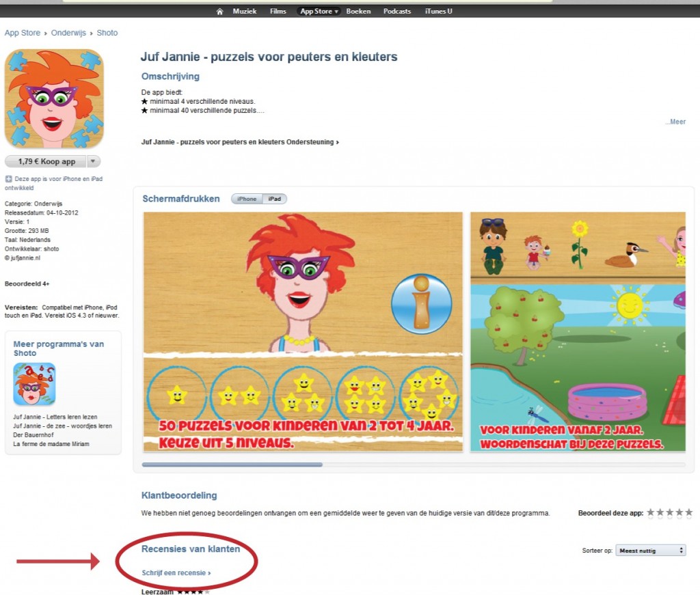This screenshot has height=595, width=700.
Task: Click the screenshots horizontal scrollbar
Action: [x=232, y=465]
